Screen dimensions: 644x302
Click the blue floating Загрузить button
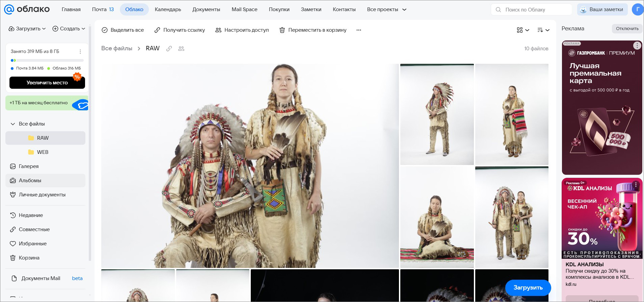528,287
